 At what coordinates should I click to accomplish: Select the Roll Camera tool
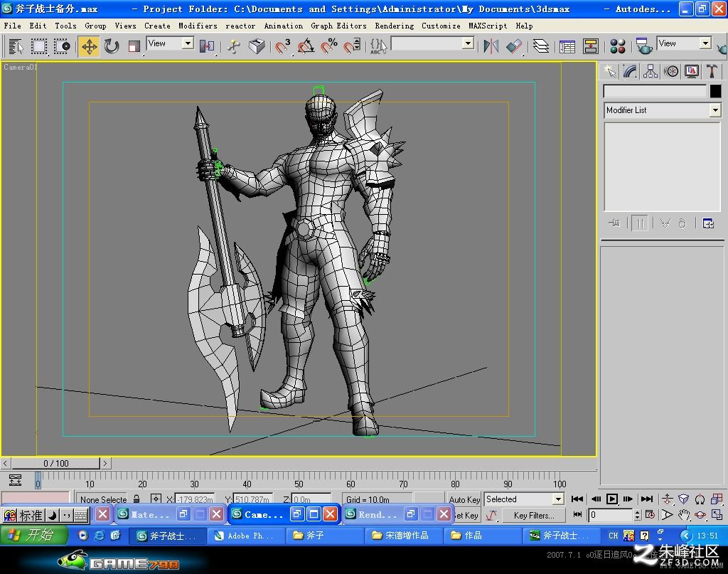[700, 499]
